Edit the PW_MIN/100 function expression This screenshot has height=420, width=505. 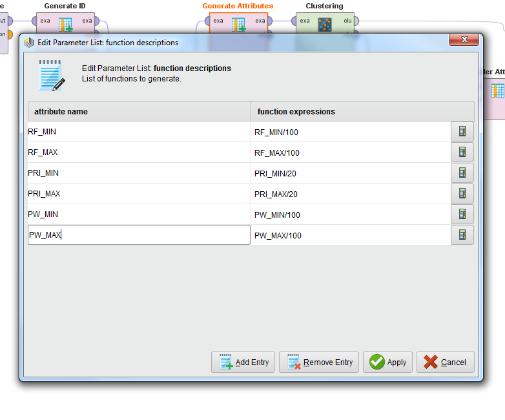pos(351,215)
